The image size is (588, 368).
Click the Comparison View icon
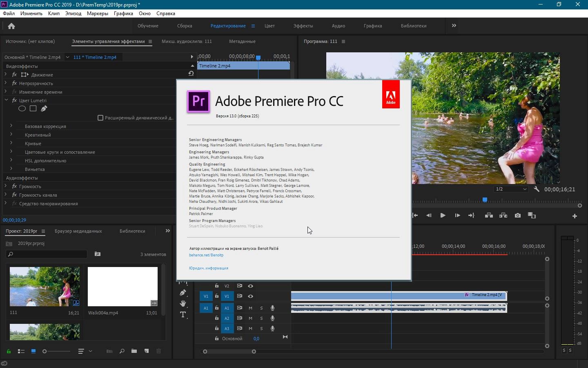[532, 215]
